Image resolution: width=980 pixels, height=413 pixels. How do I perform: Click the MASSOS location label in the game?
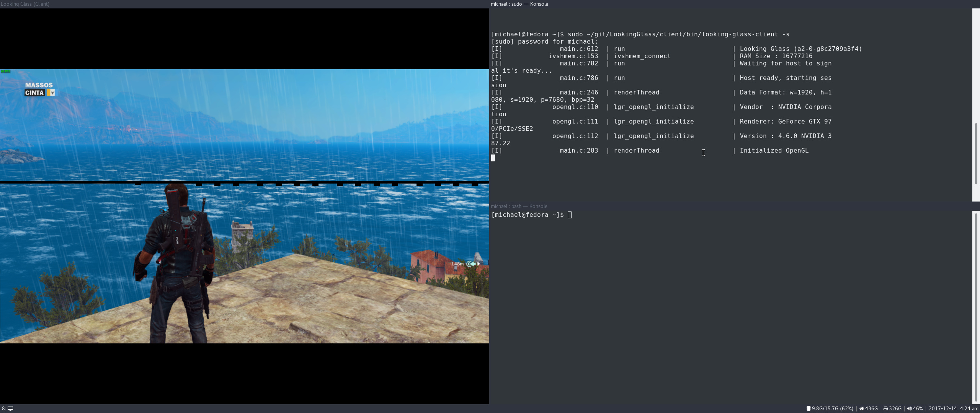(x=39, y=85)
